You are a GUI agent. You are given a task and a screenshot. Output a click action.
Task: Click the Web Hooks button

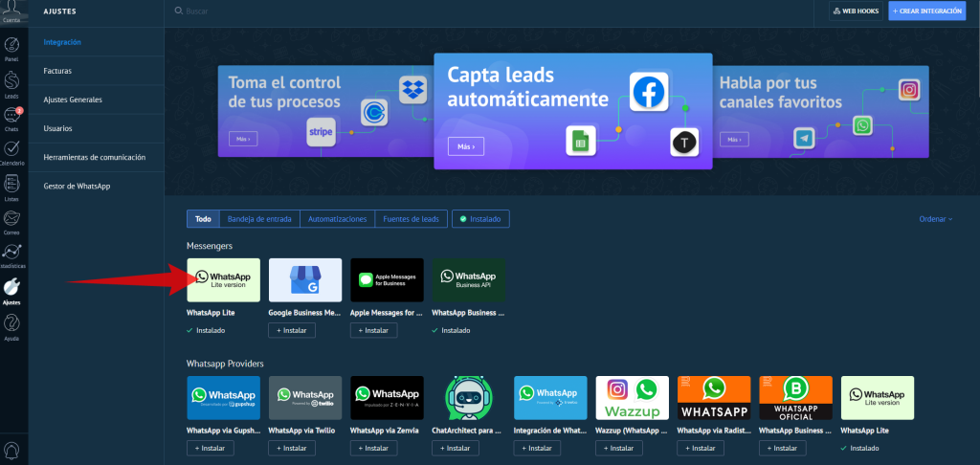855,11
